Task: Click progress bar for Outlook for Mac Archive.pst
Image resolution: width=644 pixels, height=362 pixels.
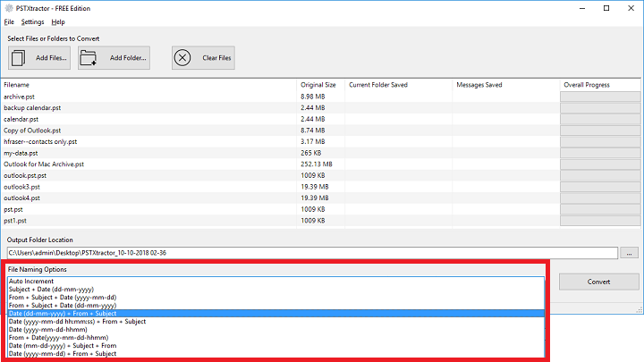Action: [x=600, y=164]
